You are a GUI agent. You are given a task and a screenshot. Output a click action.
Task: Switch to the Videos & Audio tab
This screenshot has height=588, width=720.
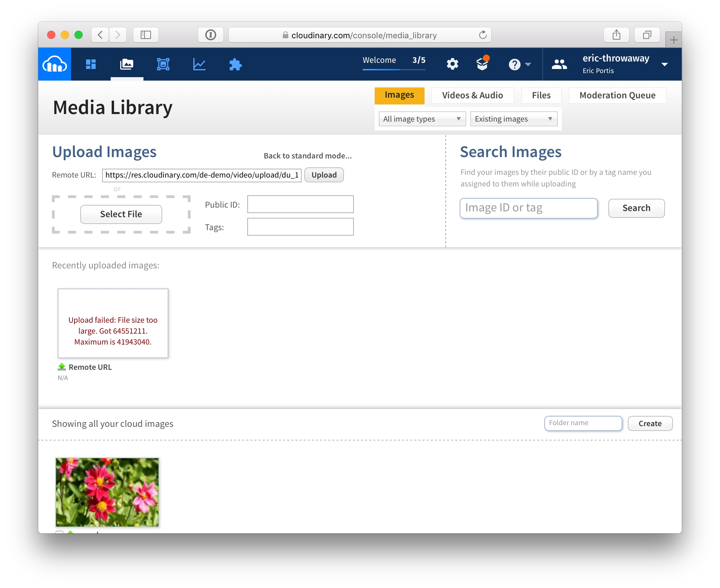pyautogui.click(x=472, y=95)
